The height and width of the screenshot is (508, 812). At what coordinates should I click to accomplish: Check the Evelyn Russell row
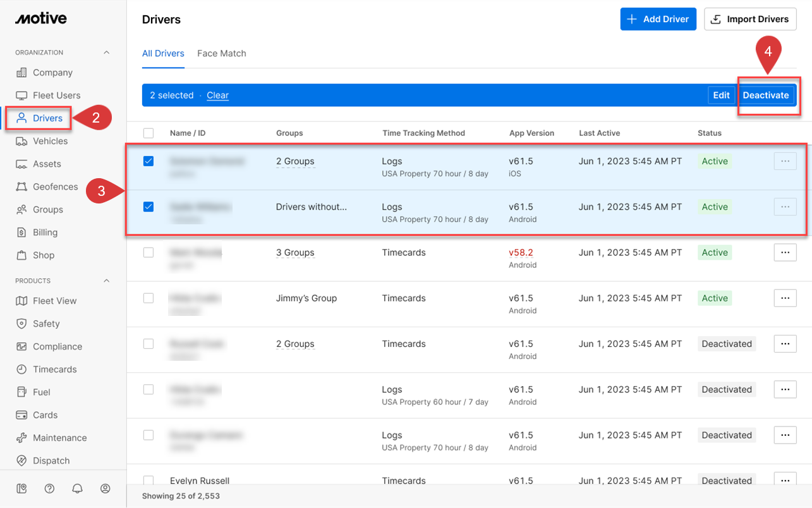click(x=148, y=480)
